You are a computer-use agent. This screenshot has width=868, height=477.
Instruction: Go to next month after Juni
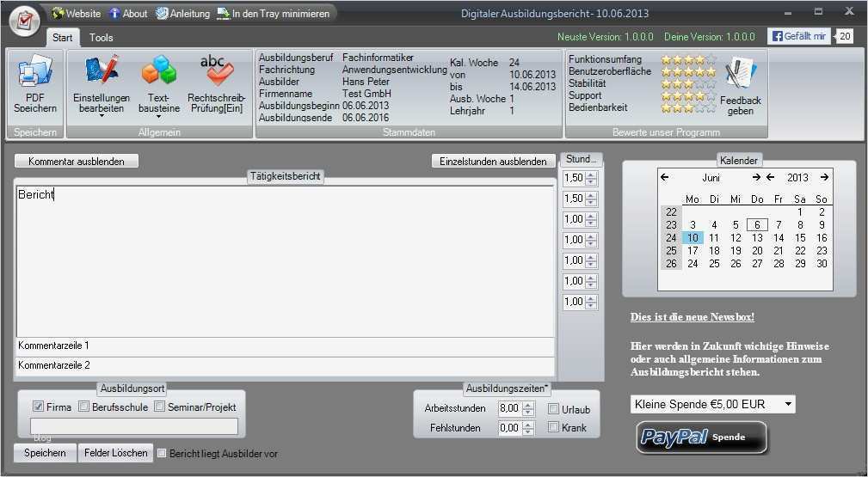pos(756,177)
